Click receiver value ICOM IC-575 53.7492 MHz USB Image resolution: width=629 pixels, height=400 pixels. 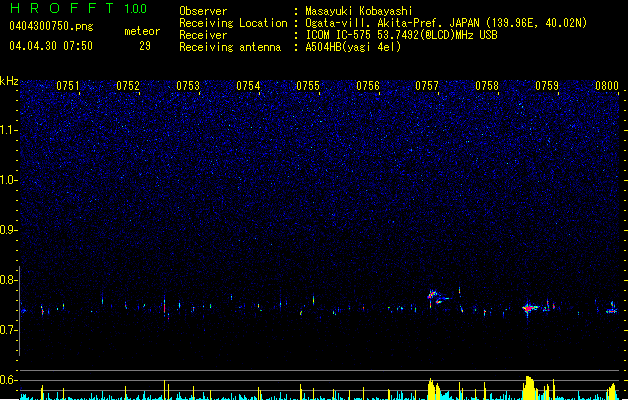click(401, 35)
